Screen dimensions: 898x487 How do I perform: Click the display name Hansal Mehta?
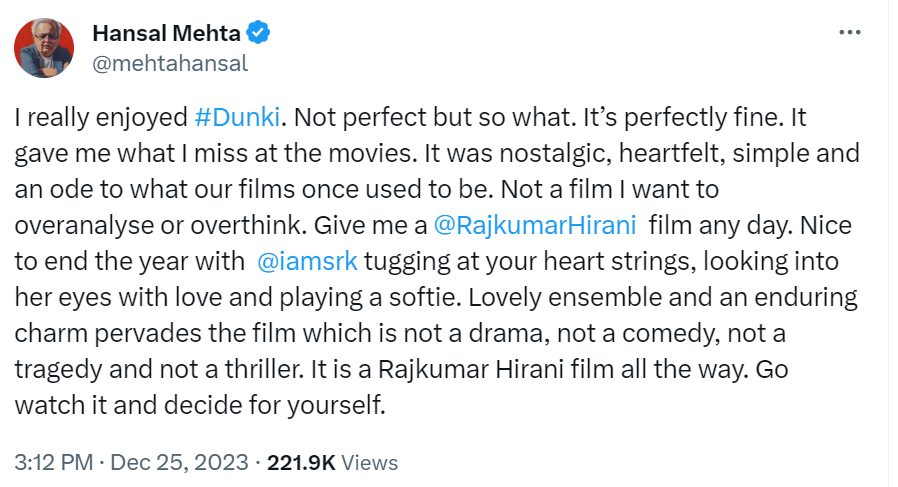pos(166,33)
